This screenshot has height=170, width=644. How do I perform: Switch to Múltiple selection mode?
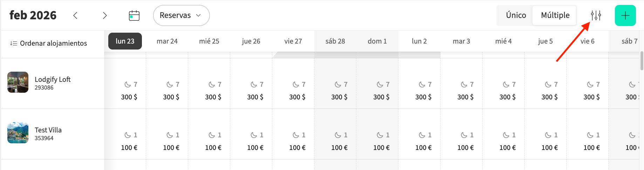tap(555, 15)
